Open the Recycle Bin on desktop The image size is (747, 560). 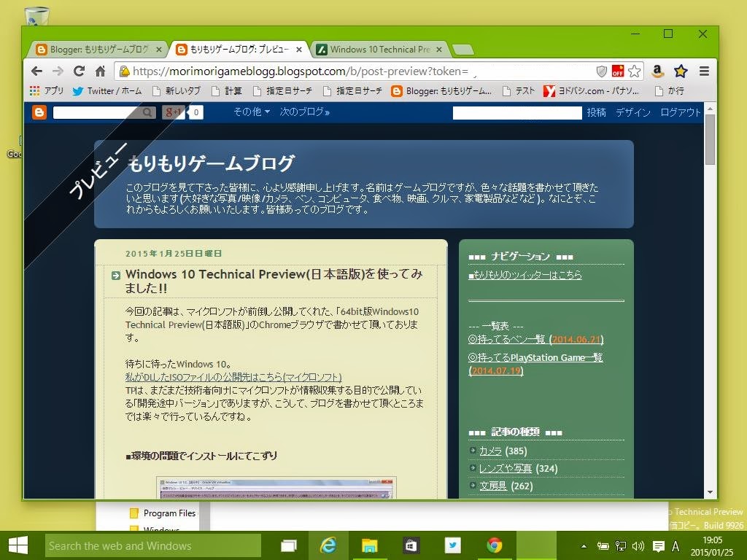click(36, 15)
